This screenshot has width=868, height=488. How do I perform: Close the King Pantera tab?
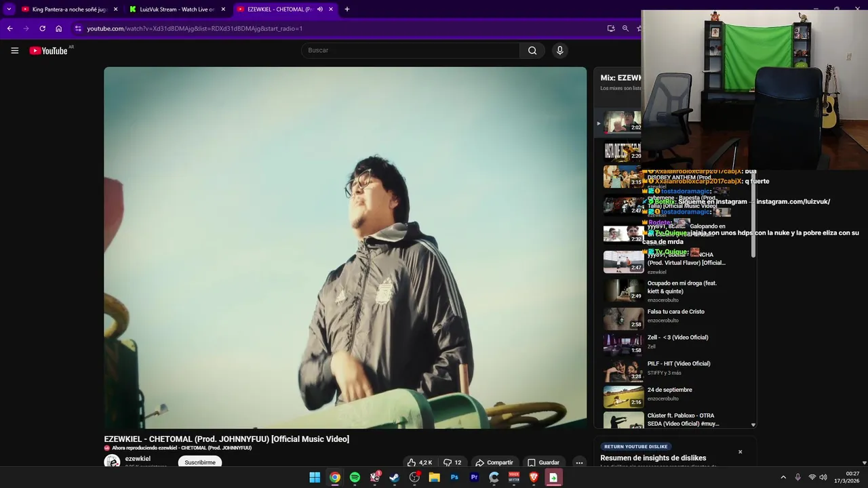tap(115, 9)
